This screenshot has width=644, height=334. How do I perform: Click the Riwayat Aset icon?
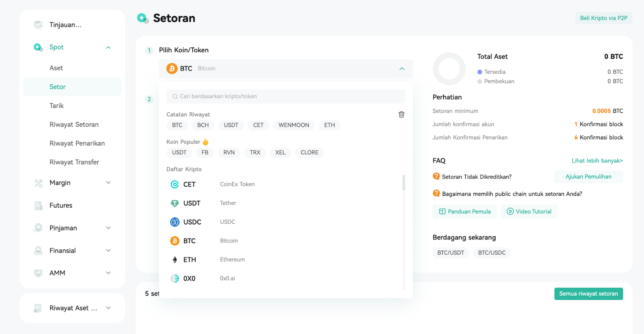pos(38,308)
